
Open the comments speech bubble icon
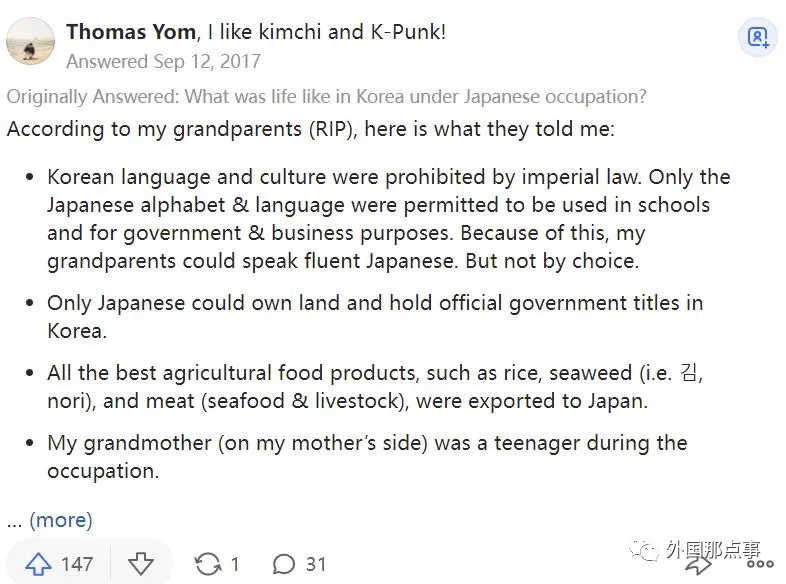point(284,564)
